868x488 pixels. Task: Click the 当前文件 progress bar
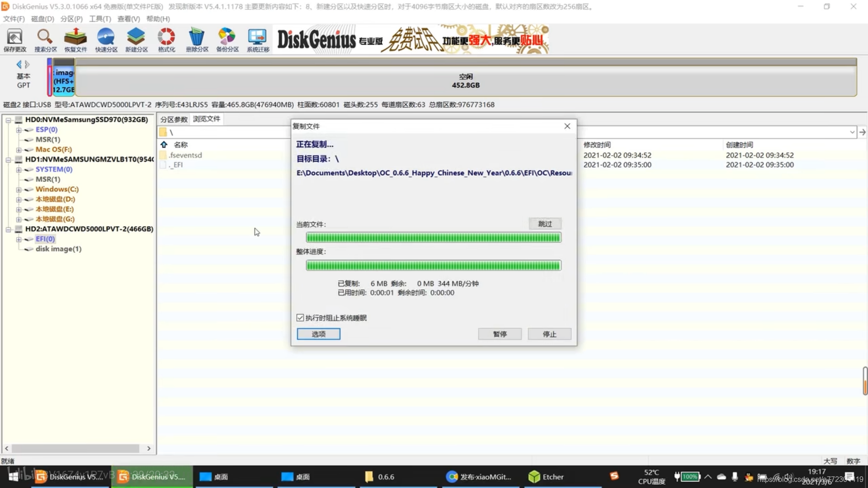(x=434, y=238)
